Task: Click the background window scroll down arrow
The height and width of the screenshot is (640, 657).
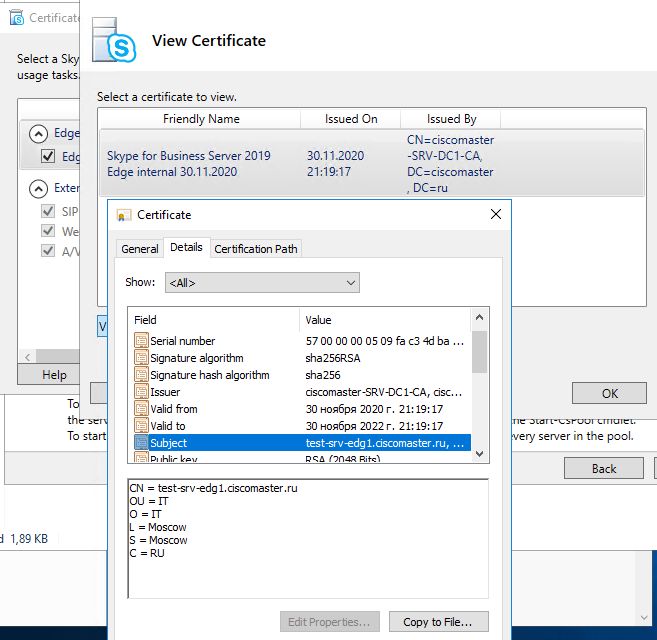Action: 644,617
